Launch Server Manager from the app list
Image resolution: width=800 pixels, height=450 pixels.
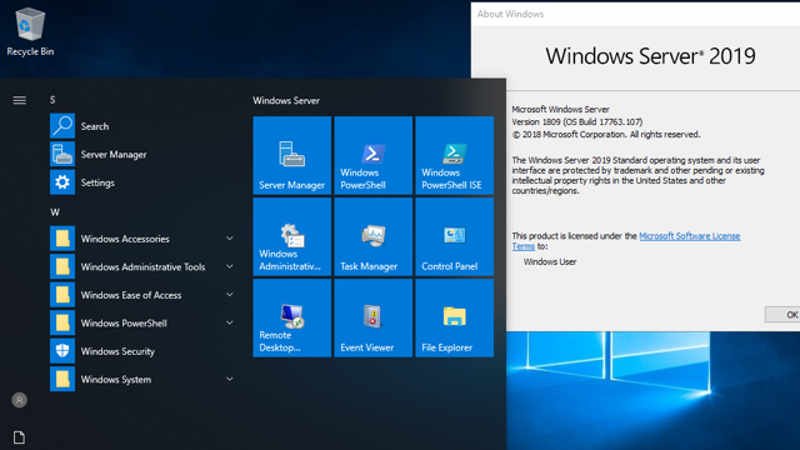[x=141, y=154]
